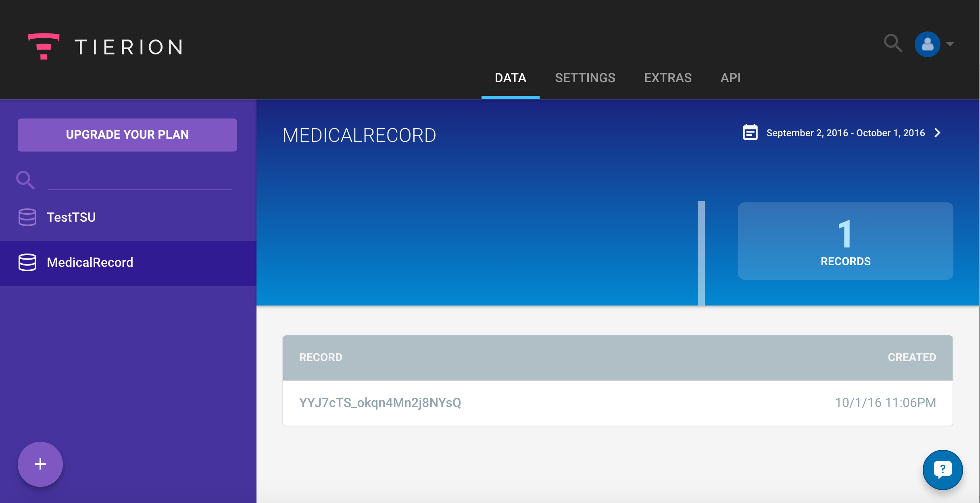Image resolution: width=980 pixels, height=503 pixels.
Task: Select the Data tab
Action: click(x=510, y=78)
